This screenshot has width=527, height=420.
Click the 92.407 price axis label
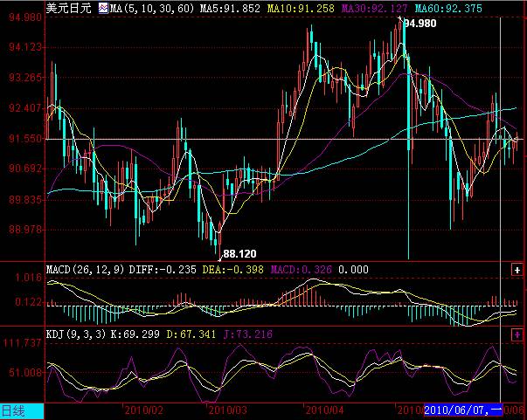coord(25,108)
